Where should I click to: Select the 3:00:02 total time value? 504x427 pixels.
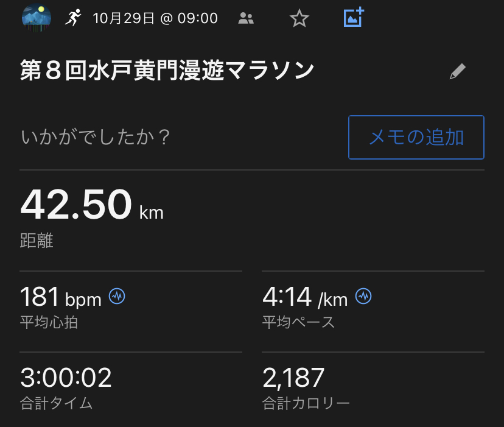click(66, 378)
